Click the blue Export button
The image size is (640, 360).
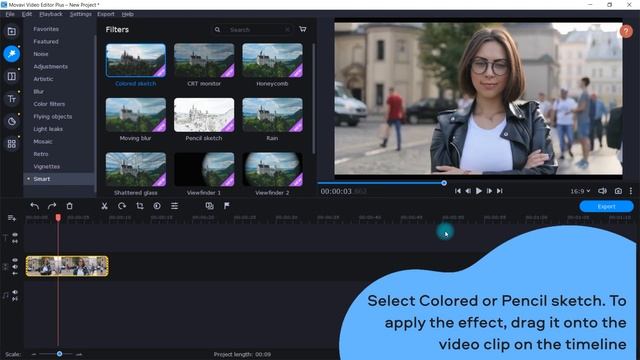click(x=607, y=207)
